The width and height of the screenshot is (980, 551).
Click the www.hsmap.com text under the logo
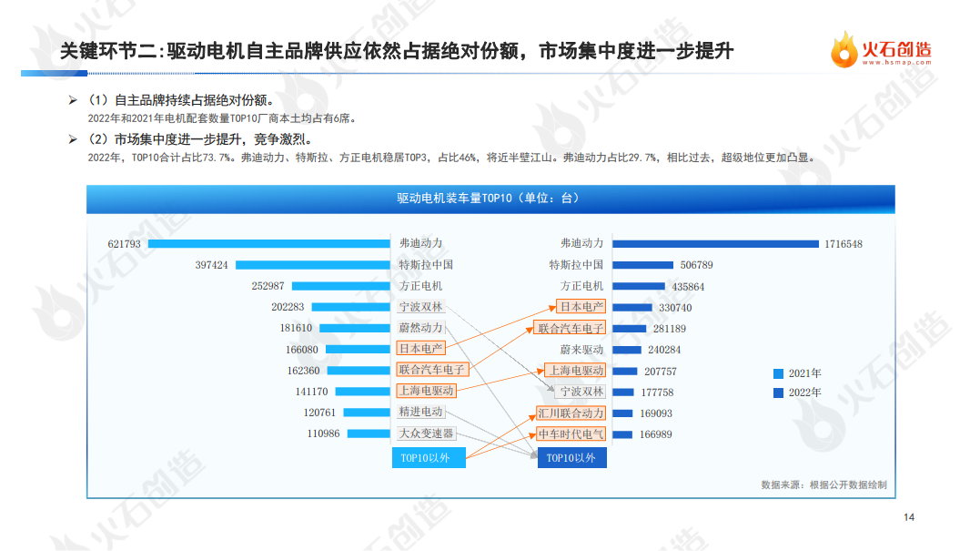[896, 63]
